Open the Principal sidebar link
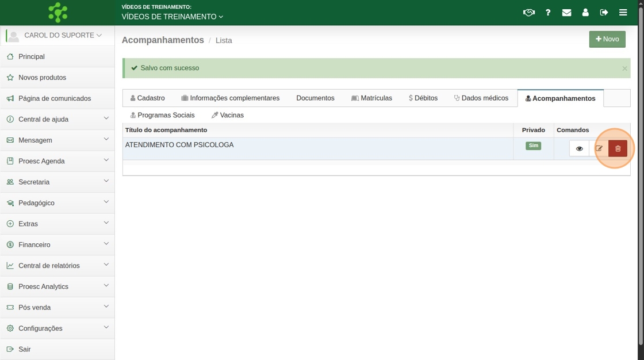 32,57
